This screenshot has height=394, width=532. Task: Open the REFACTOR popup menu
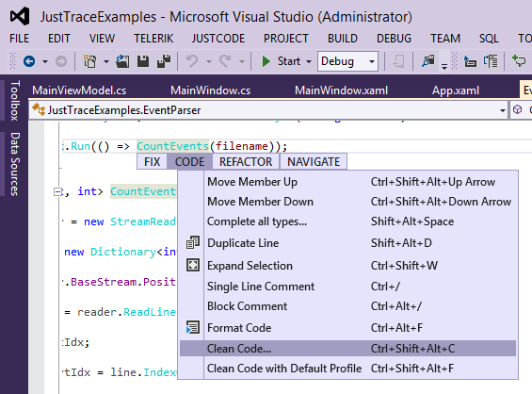[246, 162]
